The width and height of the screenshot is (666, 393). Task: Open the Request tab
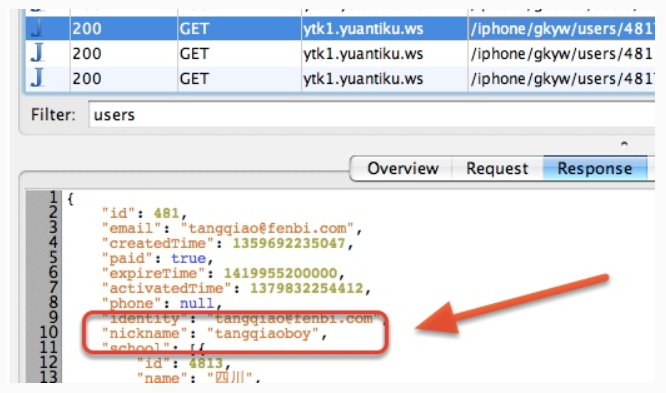point(497,169)
